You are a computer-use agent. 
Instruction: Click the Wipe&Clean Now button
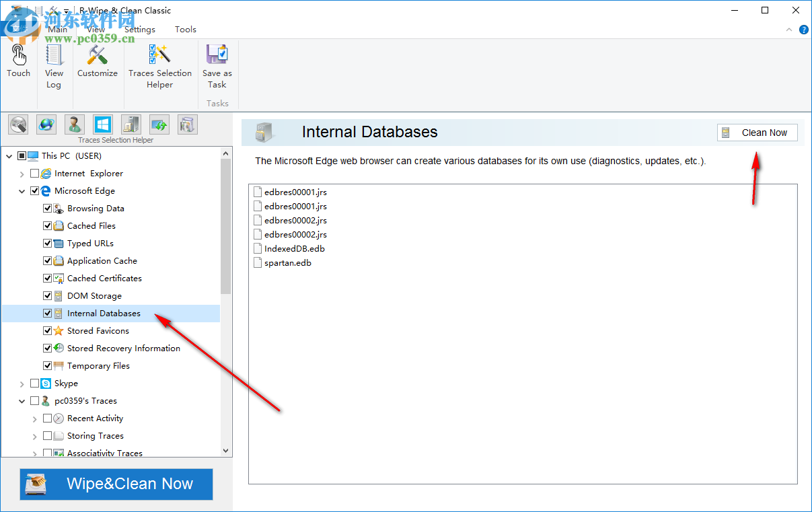116,484
